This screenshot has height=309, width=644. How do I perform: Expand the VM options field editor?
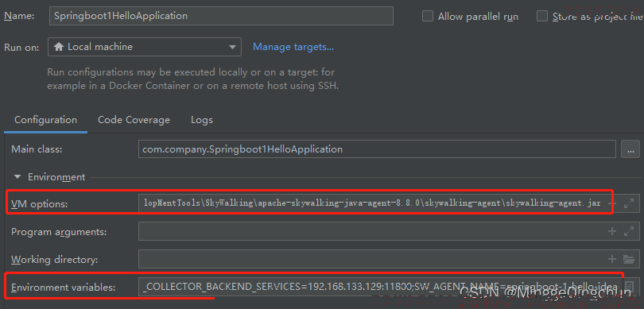point(629,203)
